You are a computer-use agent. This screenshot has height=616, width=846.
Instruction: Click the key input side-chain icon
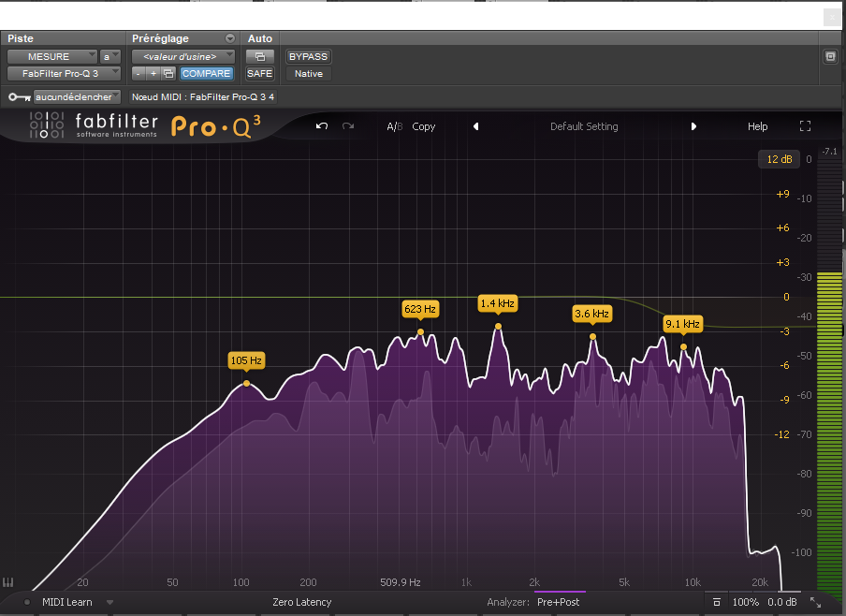coord(20,97)
